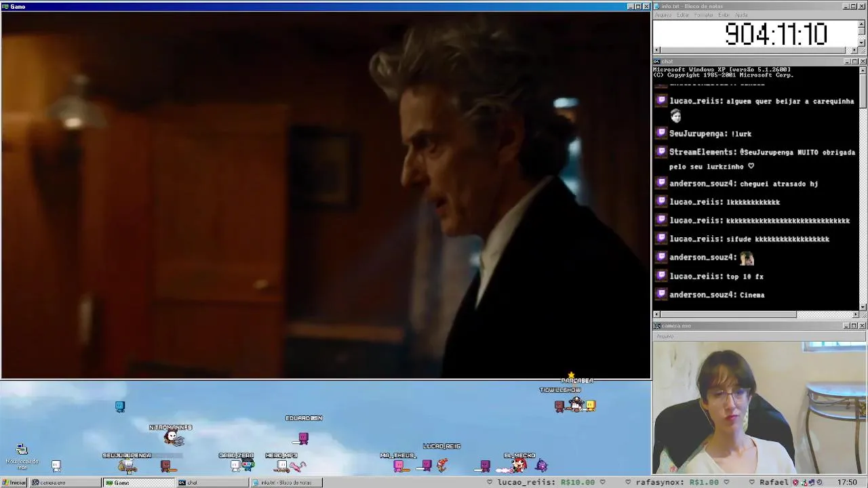Click the Iniciar start button

(14, 483)
